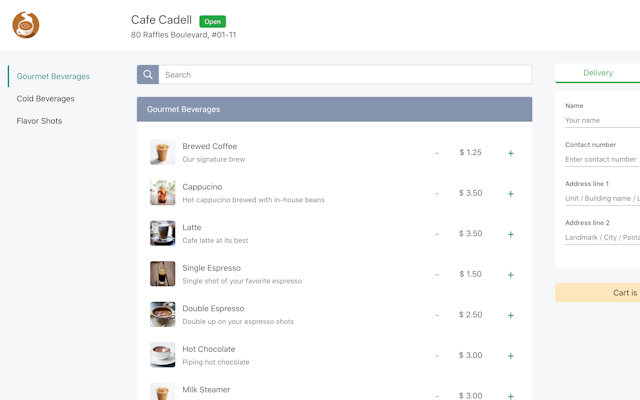
Task: Click Address line 1 input field
Action: [x=601, y=198]
